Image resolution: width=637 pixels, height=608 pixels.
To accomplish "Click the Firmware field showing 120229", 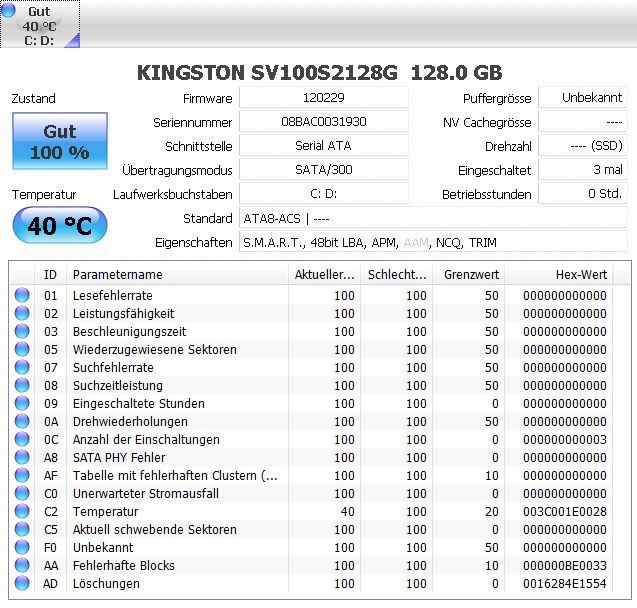I will coord(324,97).
